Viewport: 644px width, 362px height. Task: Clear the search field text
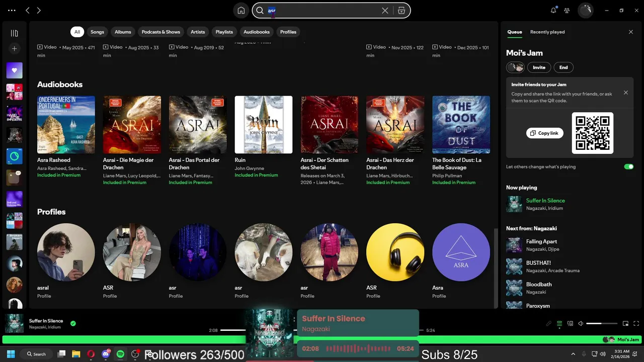click(385, 11)
